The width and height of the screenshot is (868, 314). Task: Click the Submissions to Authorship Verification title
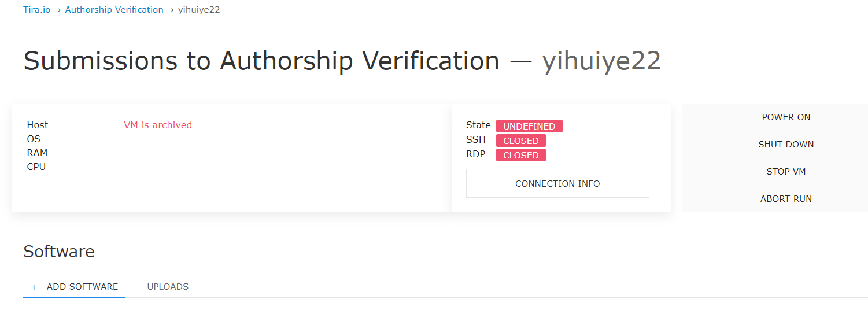tap(261, 61)
